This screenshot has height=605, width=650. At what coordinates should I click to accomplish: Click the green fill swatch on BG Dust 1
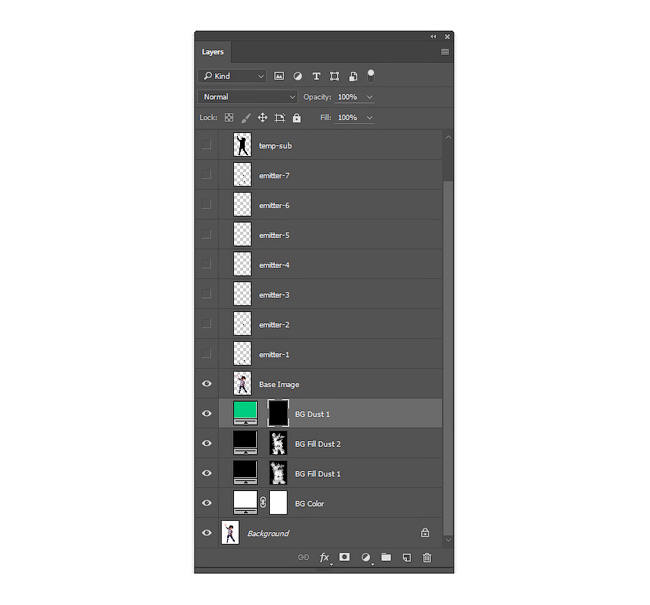coord(245,413)
